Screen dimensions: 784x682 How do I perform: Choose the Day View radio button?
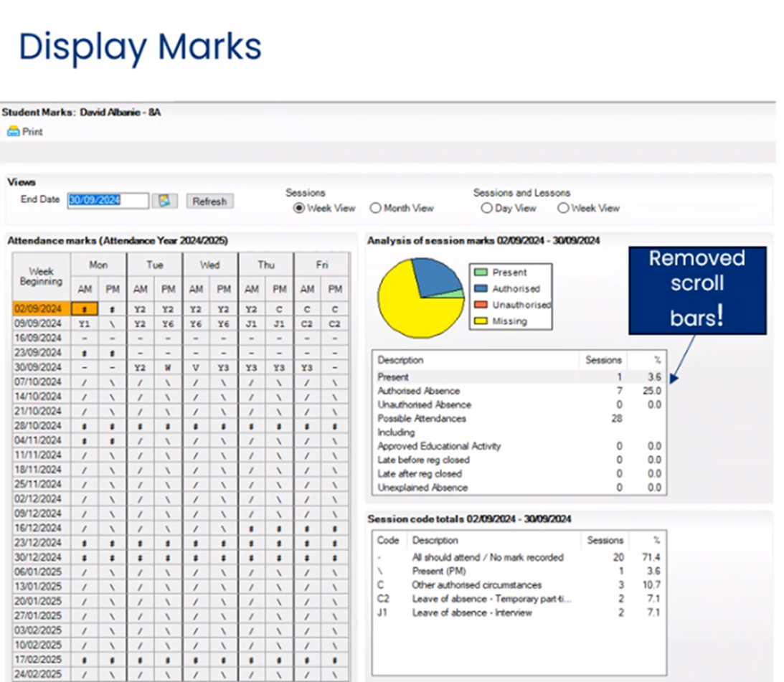click(x=487, y=208)
